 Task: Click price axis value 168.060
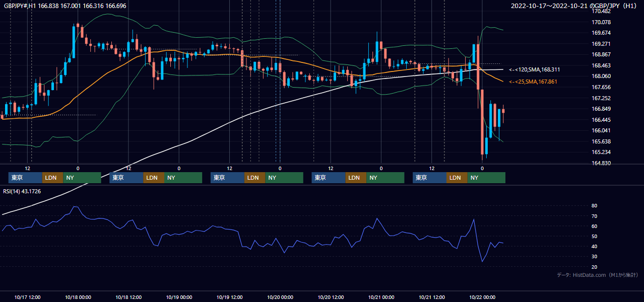pyautogui.click(x=602, y=77)
